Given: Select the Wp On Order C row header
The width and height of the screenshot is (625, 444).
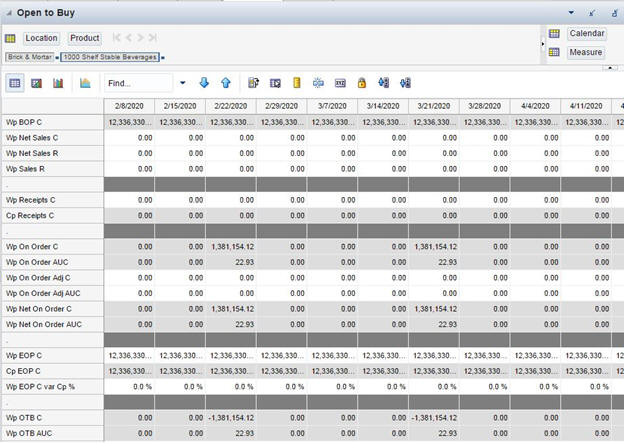Looking at the screenshot, I should (x=53, y=247).
